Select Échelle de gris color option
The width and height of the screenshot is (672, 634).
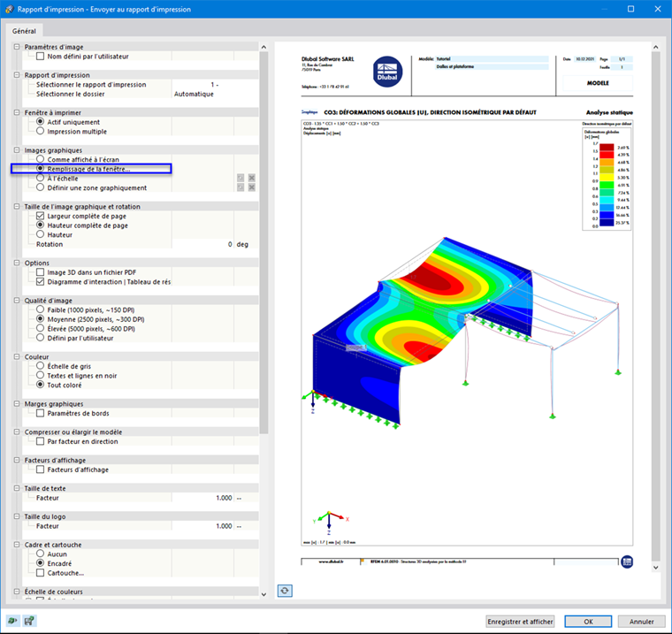(x=41, y=366)
